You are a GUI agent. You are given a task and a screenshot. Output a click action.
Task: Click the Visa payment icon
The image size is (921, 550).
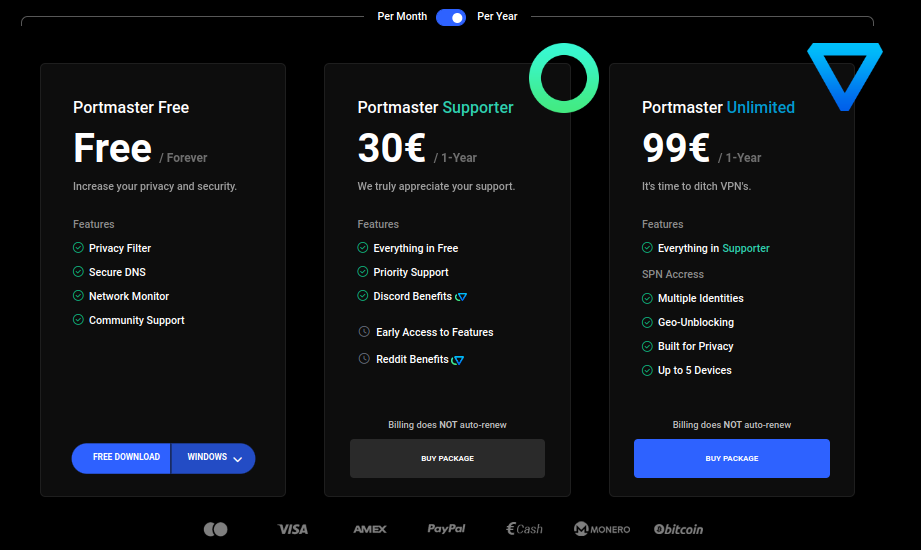pyautogui.click(x=293, y=529)
